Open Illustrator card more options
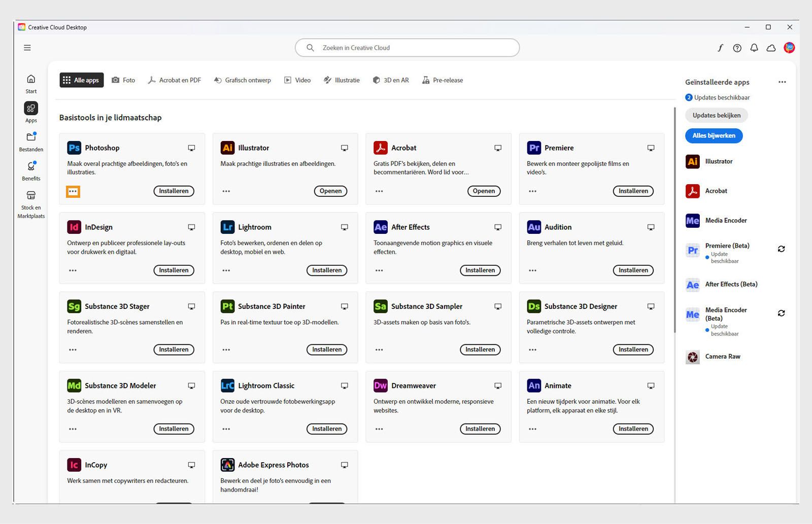 [226, 191]
